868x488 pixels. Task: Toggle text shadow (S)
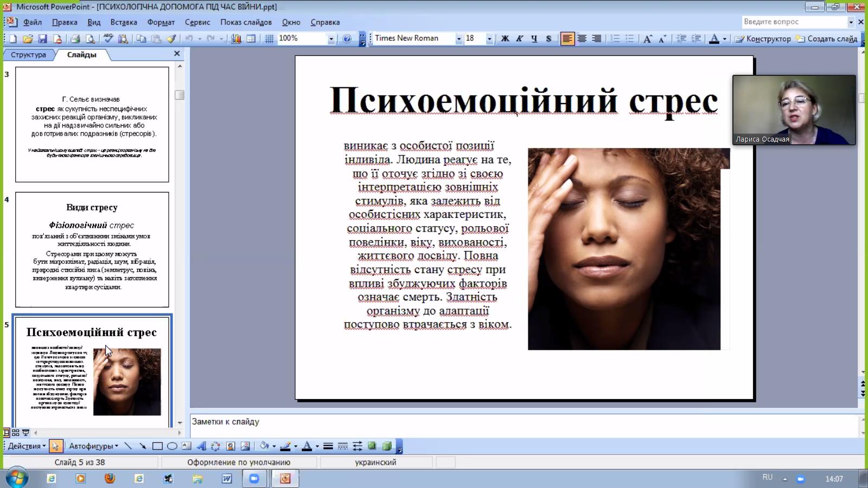click(x=548, y=38)
